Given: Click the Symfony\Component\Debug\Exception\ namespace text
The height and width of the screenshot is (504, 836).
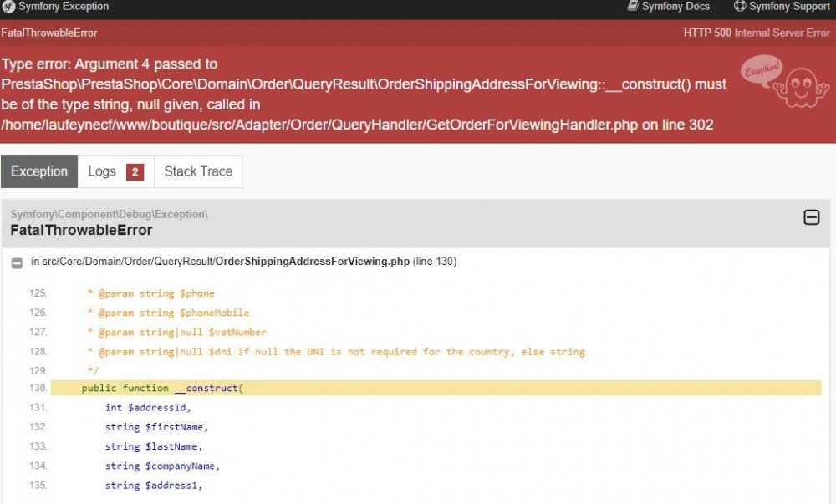Looking at the screenshot, I should (x=110, y=214).
